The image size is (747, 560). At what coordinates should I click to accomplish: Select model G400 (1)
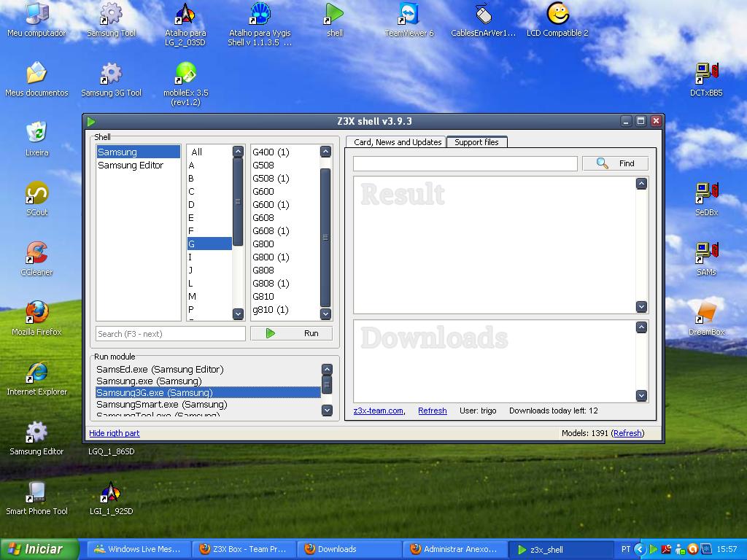(x=285, y=152)
